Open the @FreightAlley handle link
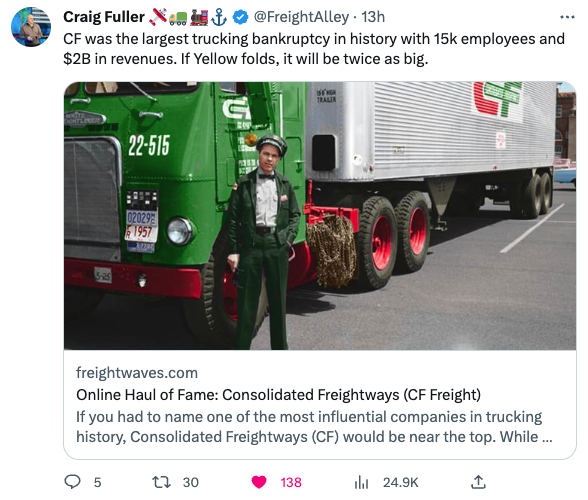 coord(302,17)
